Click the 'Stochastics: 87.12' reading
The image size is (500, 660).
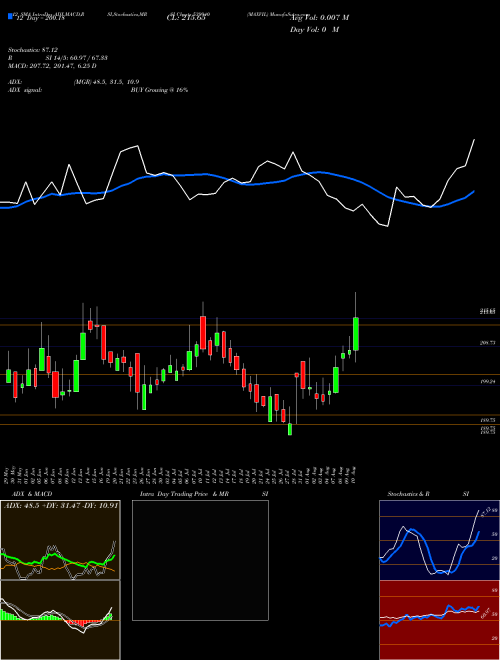[33, 50]
